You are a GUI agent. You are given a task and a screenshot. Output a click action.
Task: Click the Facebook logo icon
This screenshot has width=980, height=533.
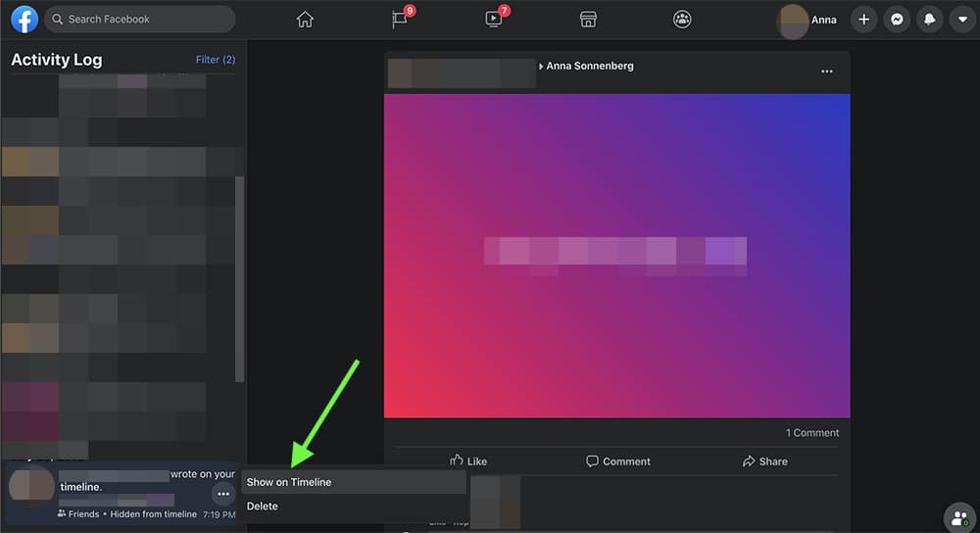pos(24,20)
